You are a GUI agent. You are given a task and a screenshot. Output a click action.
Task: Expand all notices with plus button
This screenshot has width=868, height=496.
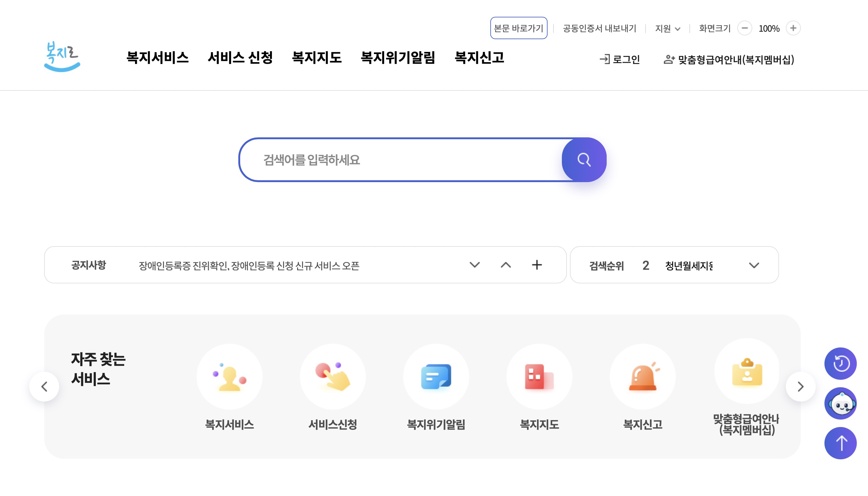(537, 265)
